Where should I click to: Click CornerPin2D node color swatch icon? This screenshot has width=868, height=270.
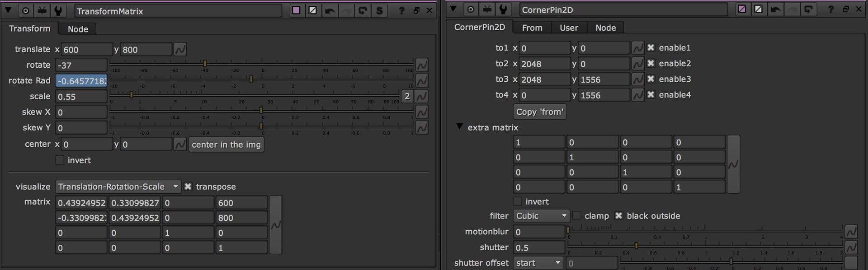[742, 9]
